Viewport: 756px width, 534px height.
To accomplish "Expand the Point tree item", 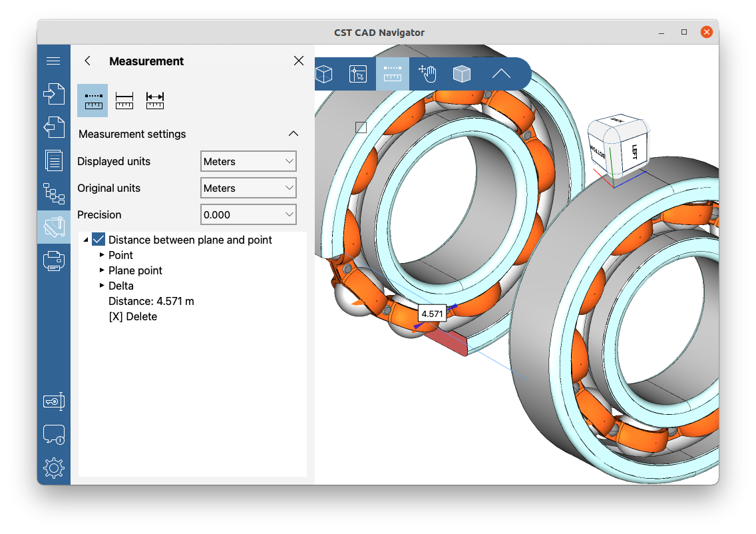I will 102,254.
